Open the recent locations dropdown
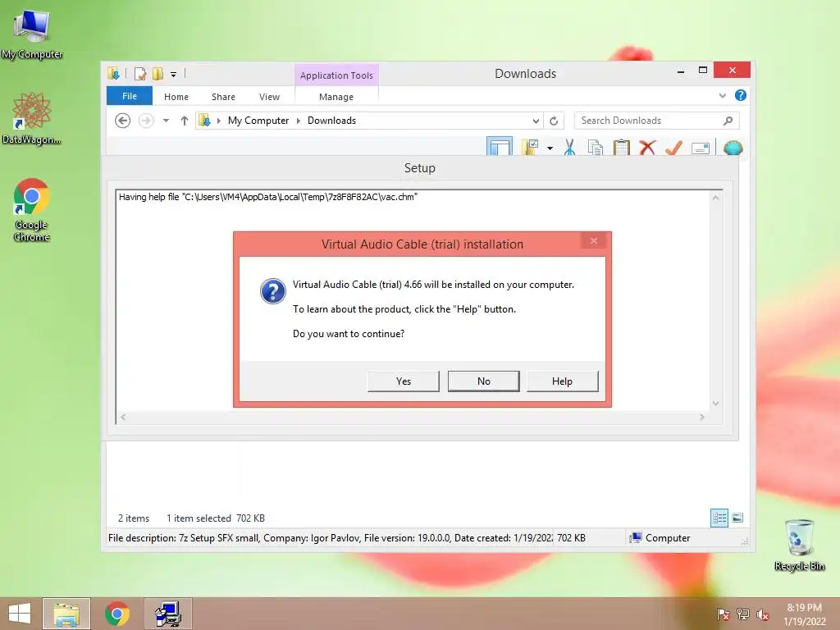 point(166,121)
